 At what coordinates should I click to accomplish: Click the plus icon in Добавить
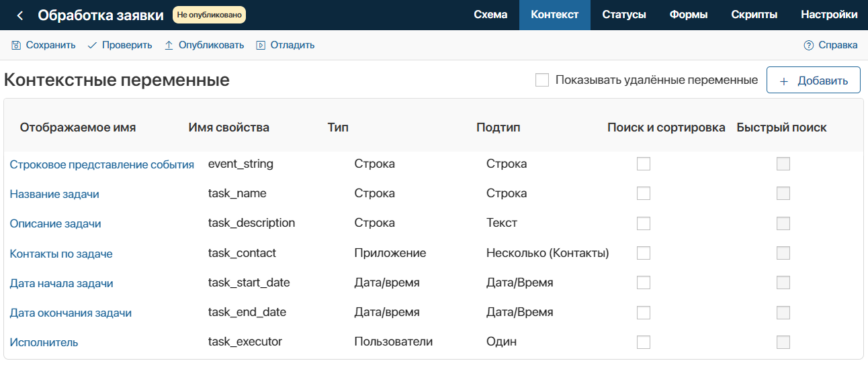(x=783, y=81)
